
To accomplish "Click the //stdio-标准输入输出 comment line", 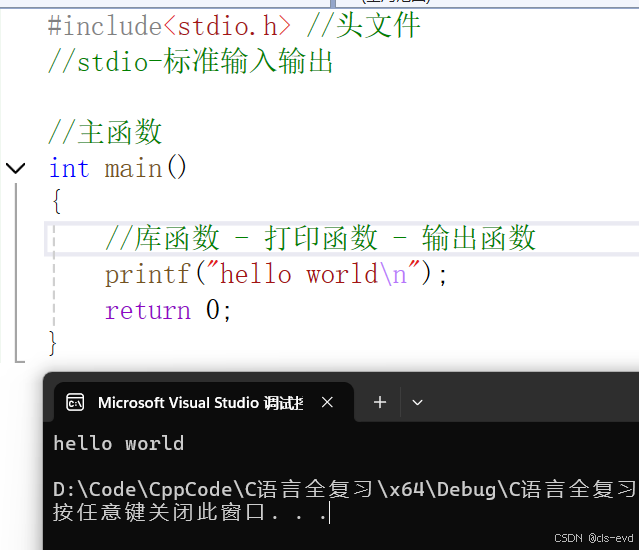I will 191,62.
